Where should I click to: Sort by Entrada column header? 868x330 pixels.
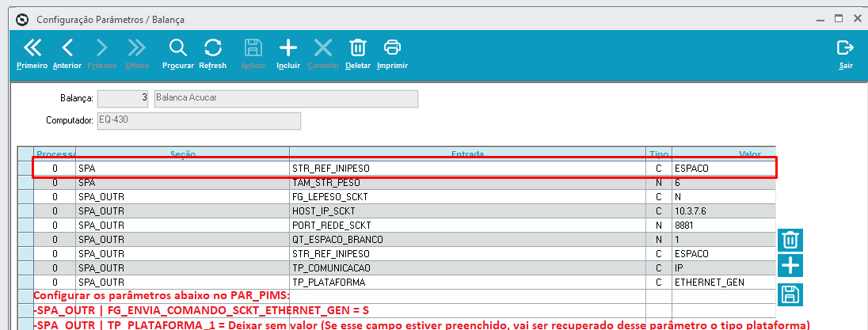coord(468,153)
